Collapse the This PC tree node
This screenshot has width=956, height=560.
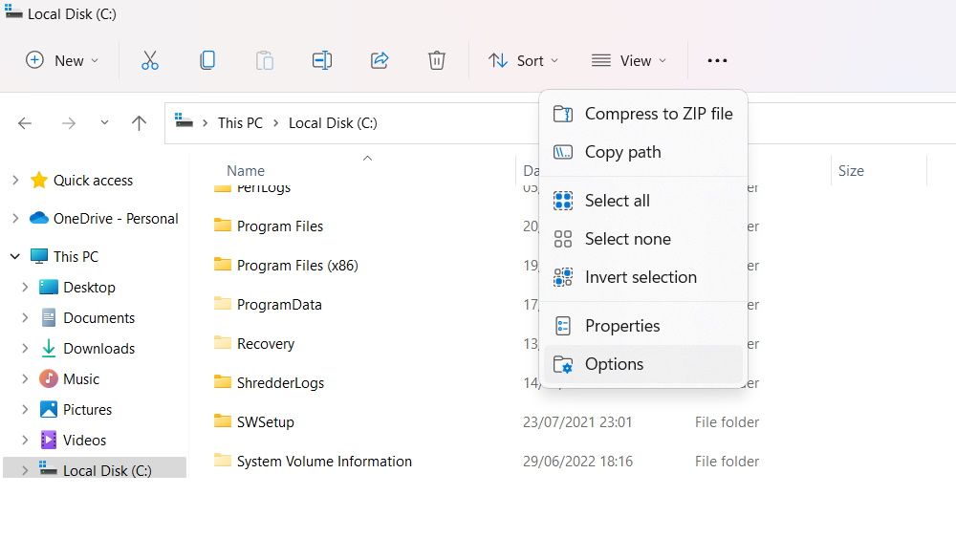(x=15, y=256)
